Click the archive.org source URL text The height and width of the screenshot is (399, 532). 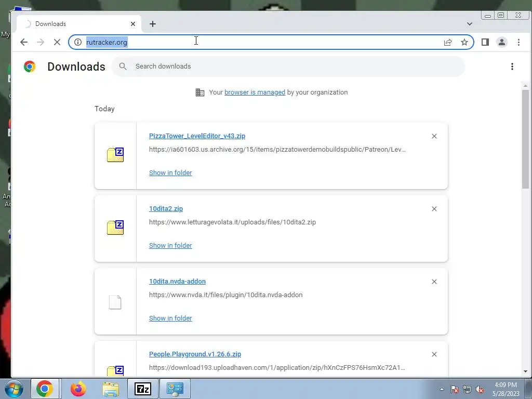click(277, 149)
